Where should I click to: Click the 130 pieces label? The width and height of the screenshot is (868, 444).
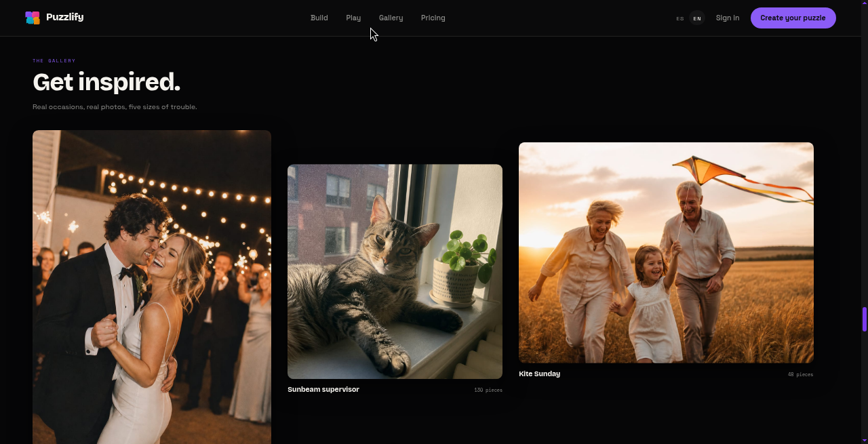[488, 390]
